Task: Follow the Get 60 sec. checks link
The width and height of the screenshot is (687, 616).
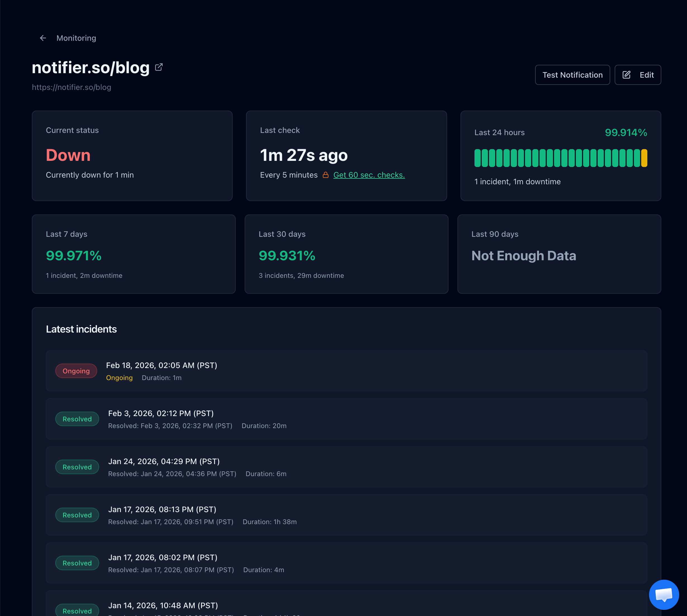Action: [369, 175]
